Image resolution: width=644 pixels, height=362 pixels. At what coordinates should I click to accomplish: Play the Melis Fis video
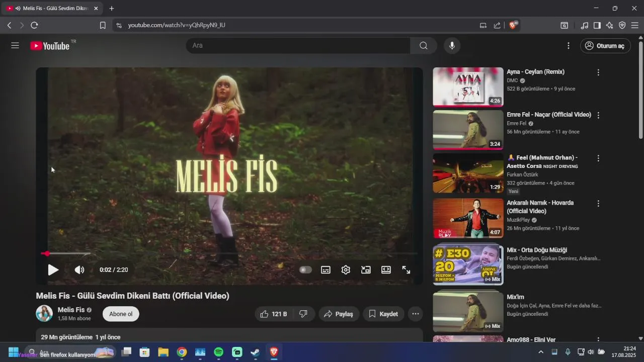coord(53,270)
